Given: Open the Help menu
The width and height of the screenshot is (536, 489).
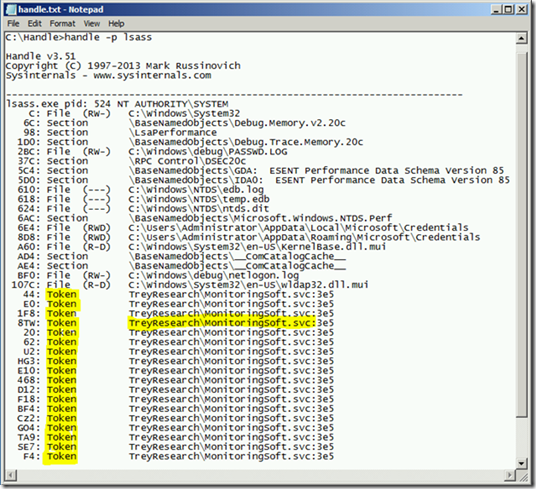Looking at the screenshot, I should 116,24.
